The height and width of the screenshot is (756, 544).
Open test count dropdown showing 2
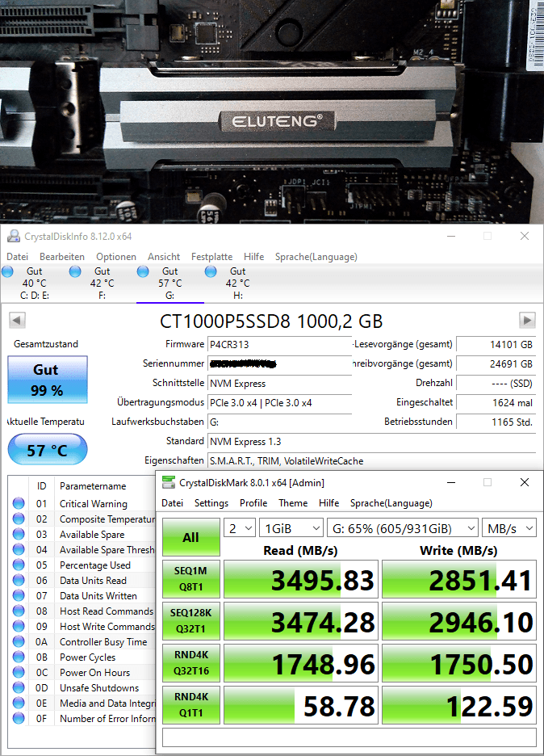240,528
